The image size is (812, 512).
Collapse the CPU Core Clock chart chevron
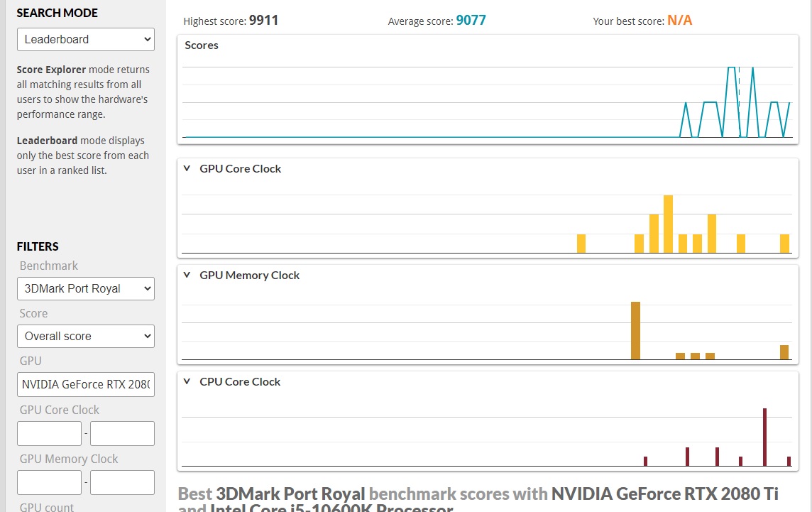point(187,381)
